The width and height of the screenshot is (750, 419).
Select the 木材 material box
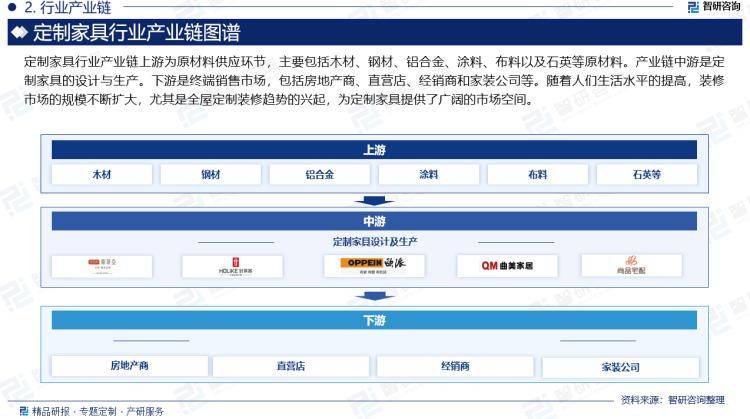pos(102,174)
